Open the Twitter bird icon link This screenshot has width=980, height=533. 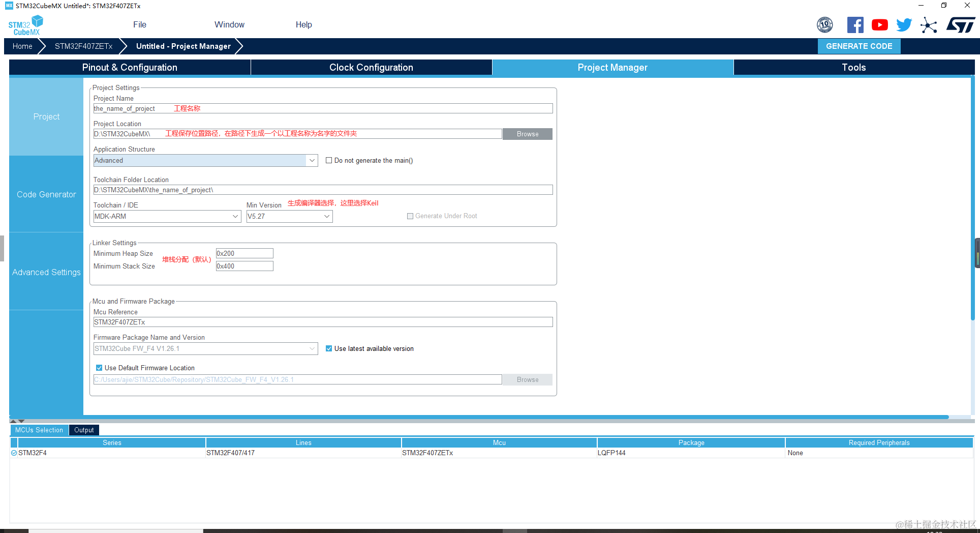(x=904, y=24)
